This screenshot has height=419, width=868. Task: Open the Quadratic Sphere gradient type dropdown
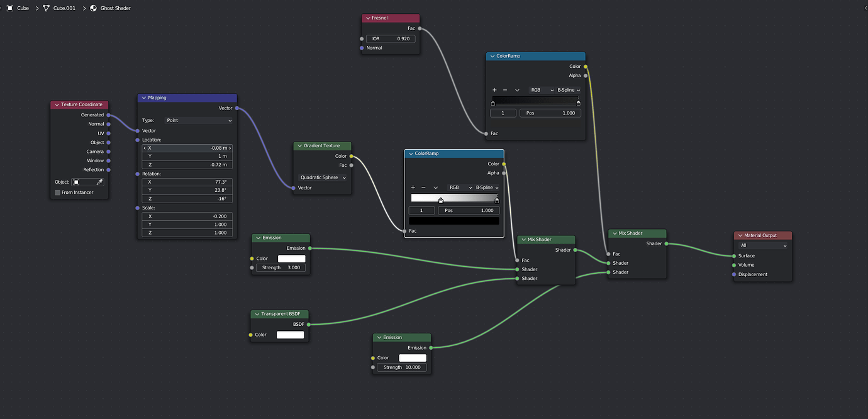tap(323, 177)
